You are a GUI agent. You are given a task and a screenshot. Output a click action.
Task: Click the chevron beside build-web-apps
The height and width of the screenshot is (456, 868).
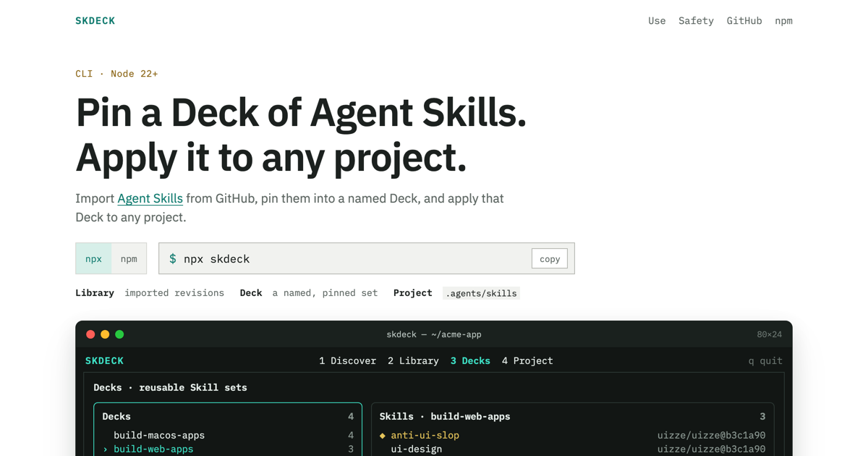pos(106,449)
